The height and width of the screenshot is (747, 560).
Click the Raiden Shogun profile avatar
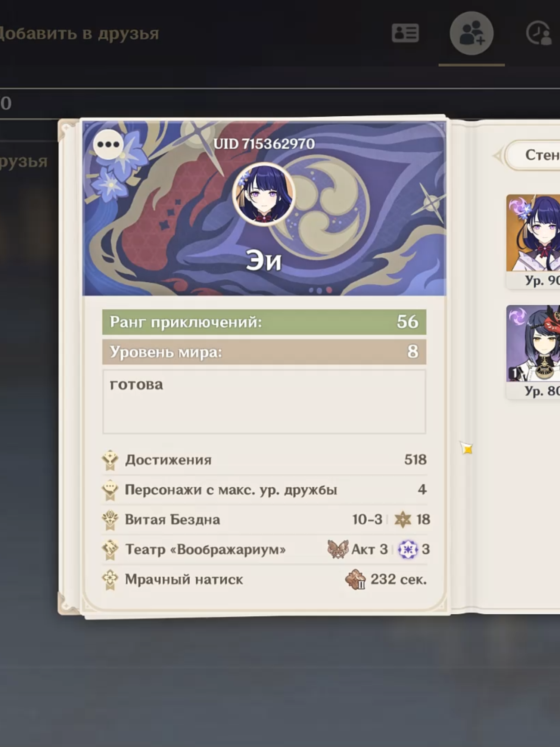(x=264, y=194)
